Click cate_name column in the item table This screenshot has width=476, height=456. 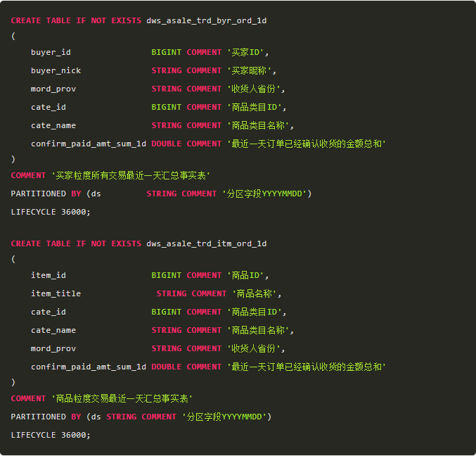point(53,330)
